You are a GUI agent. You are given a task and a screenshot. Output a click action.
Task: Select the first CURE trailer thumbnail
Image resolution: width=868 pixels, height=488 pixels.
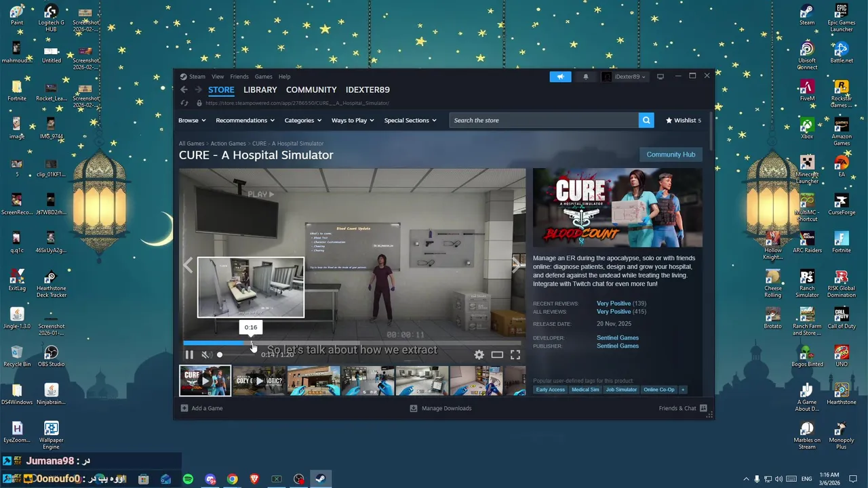coord(205,381)
